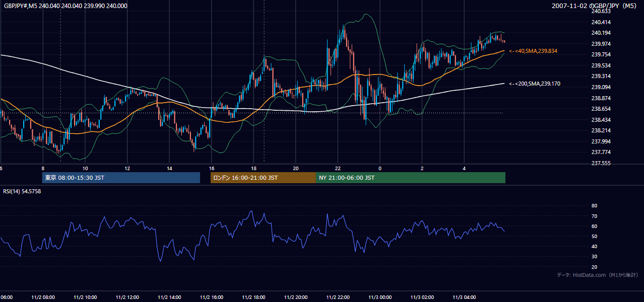644x302 pixels.
Task: Click the 11/2 16:00 bottom time label
Action: (x=212, y=297)
